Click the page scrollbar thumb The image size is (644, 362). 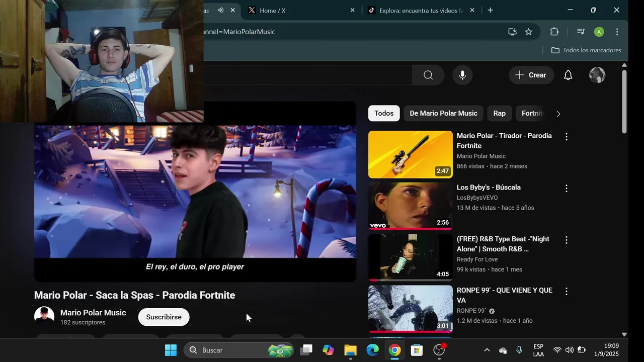tap(624, 102)
